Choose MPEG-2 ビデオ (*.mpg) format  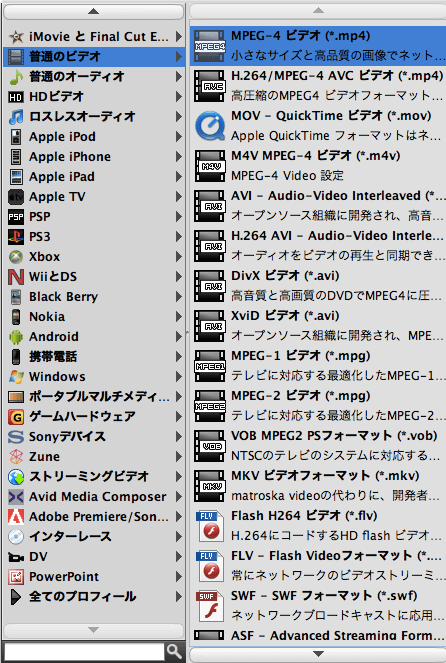pyautogui.click(x=318, y=405)
